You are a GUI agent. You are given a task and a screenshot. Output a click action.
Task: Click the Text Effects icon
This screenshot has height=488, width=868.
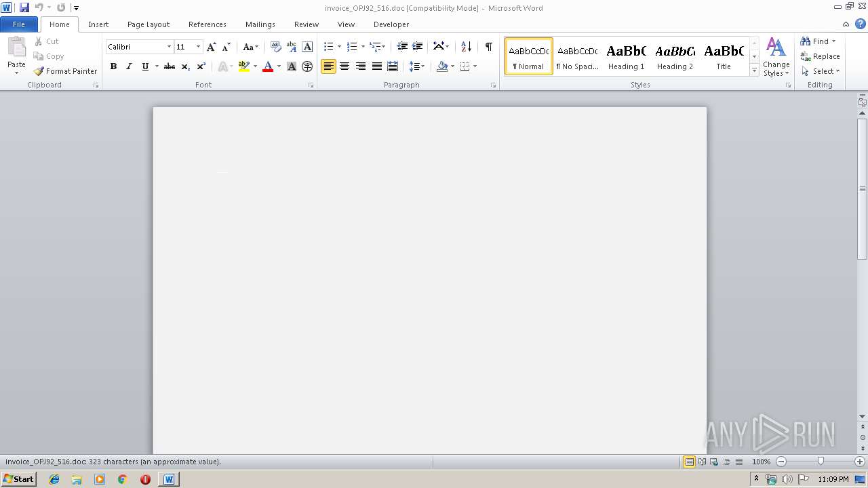(222, 66)
